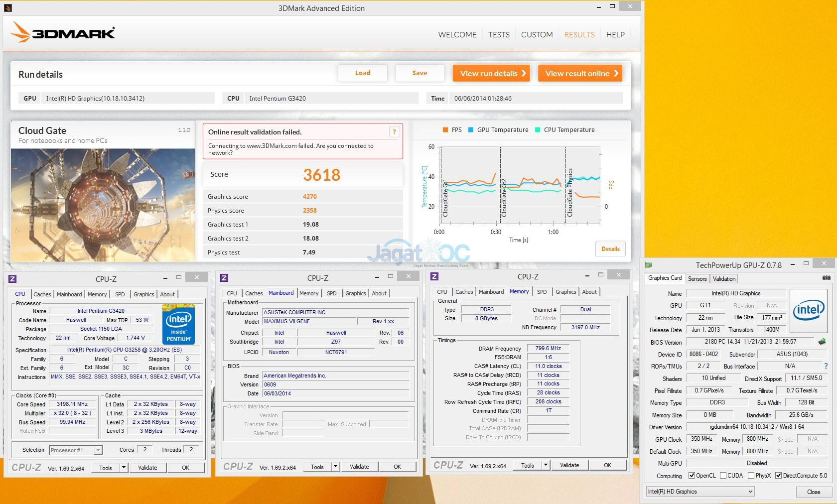
Task: Click the Intel logo in GPU-Z window
Action: point(808,311)
